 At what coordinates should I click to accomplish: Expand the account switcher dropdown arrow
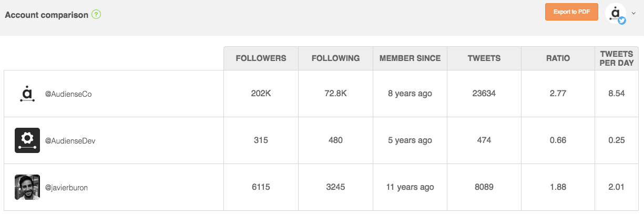[x=633, y=14]
